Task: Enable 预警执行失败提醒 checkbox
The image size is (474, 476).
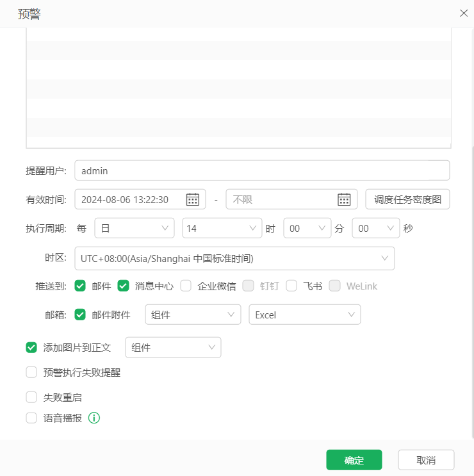Action: (x=31, y=372)
